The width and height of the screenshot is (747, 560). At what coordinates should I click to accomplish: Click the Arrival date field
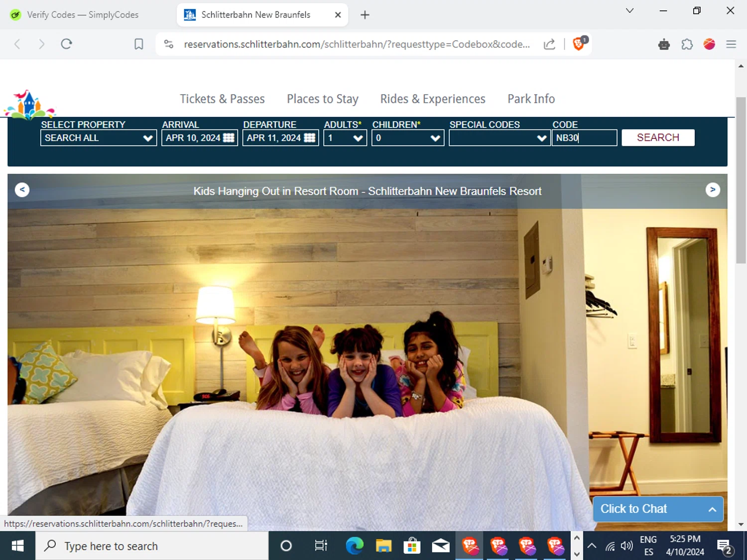200,138
